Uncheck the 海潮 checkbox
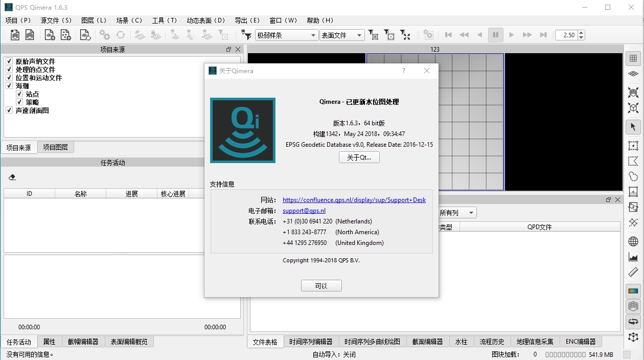This screenshot has width=644, height=360. click(x=9, y=86)
